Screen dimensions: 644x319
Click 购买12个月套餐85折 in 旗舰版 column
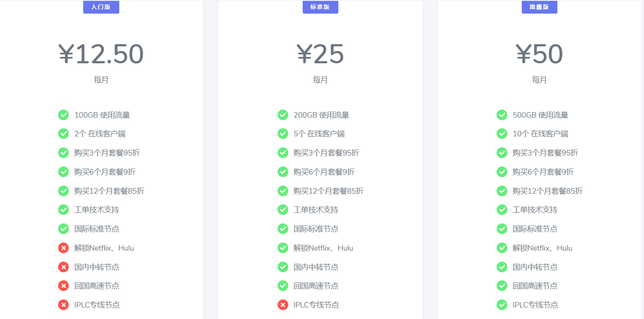click(x=547, y=191)
